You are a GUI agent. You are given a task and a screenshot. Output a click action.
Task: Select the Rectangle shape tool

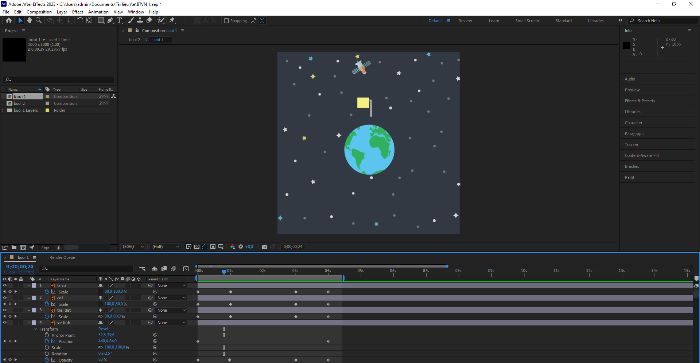[x=101, y=21]
